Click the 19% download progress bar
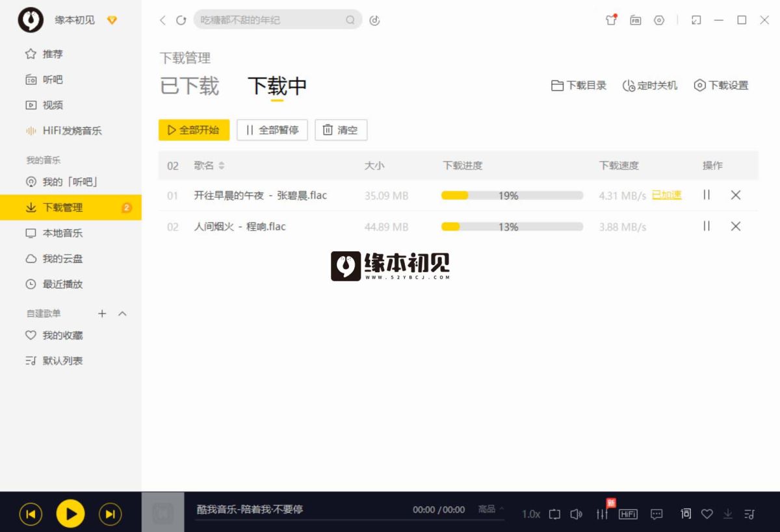The width and height of the screenshot is (780, 532). click(512, 195)
